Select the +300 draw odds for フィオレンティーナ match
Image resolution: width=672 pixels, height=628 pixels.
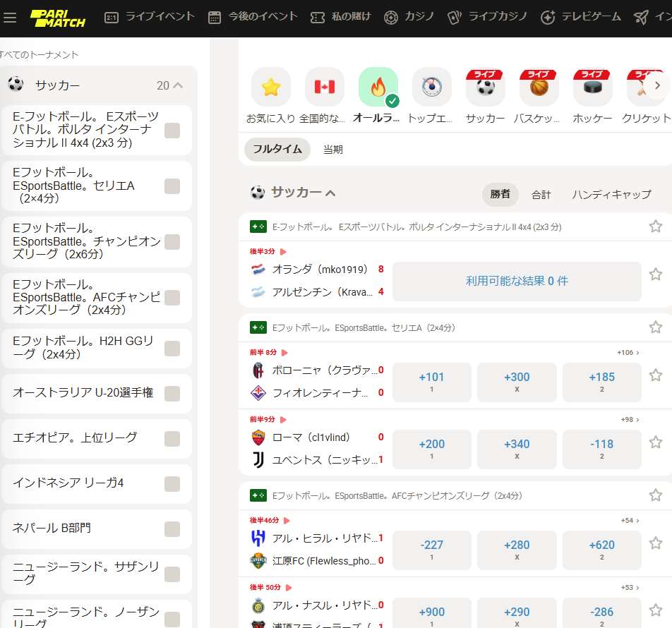point(517,382)
